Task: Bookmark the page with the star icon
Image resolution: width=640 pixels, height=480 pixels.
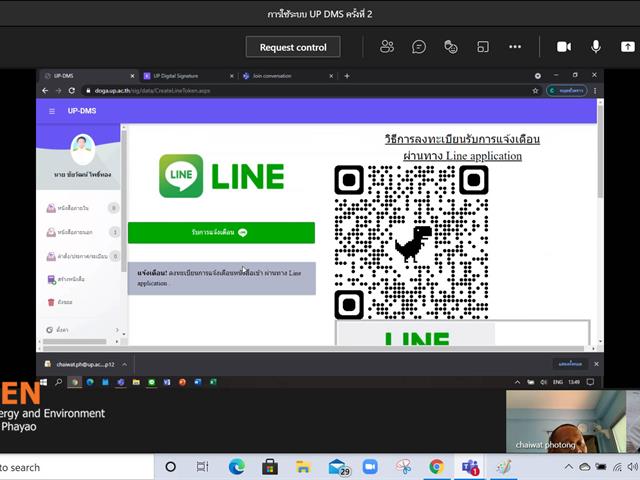Action: click(535, 91)
